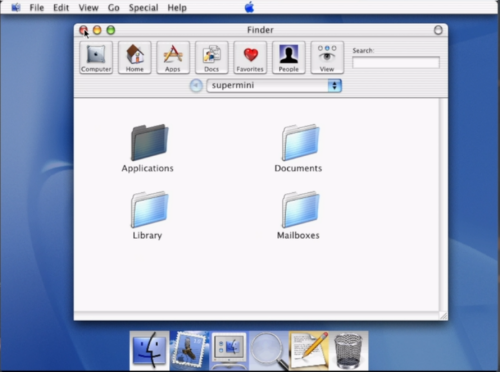Click the Finder icon in menu bar

point(15,7)
